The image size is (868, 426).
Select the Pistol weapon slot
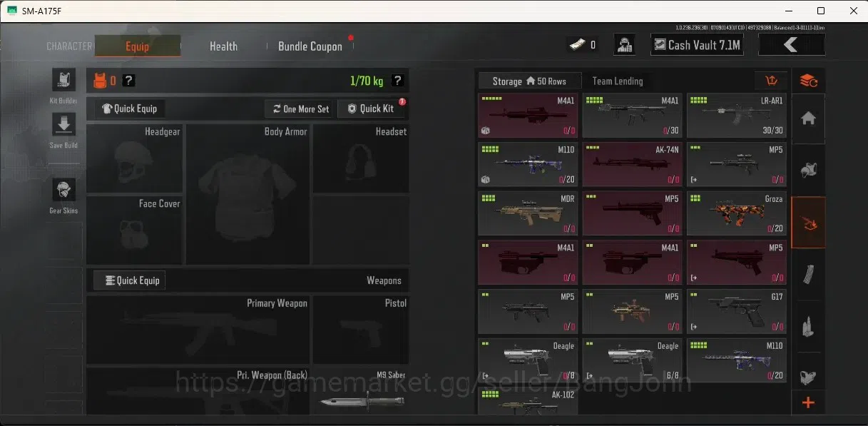pos(361,330)
